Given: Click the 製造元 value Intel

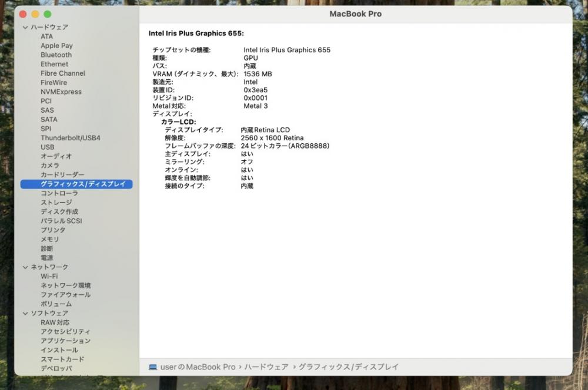Looking at the screenshot, I should tap(250, 82).
